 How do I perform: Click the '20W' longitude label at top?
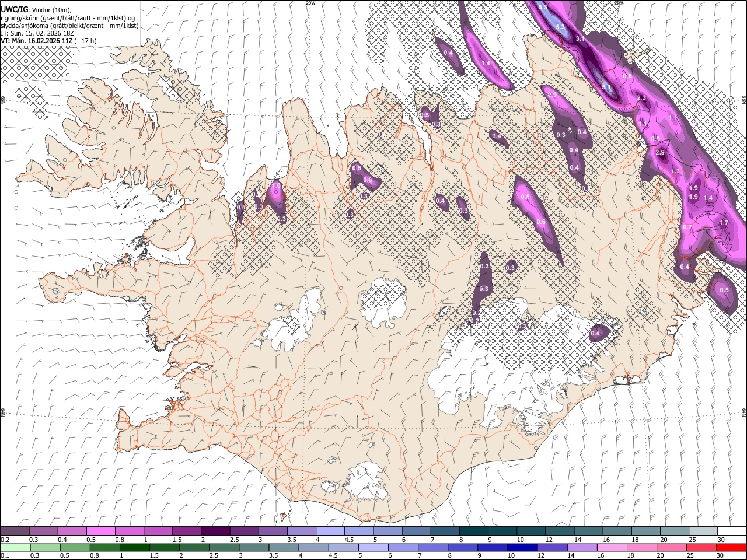310,3
